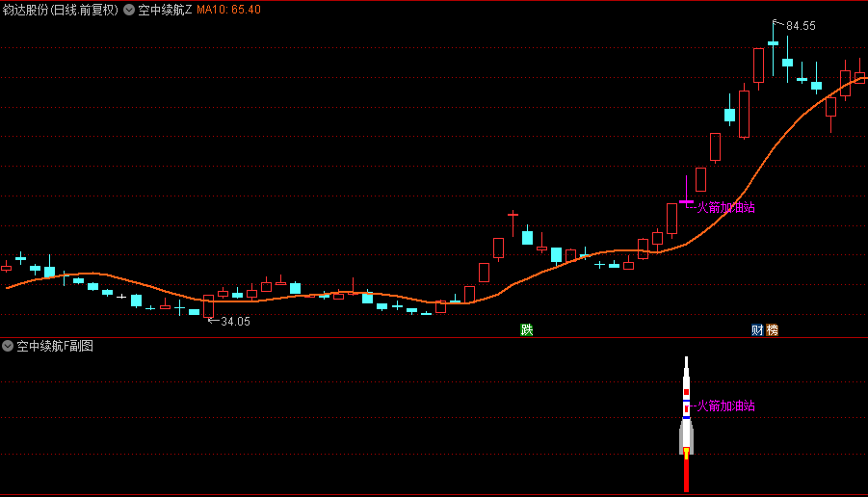Click the candlestick at the 84.55 high
This screenshot has width=868, height=497.
point(774,48)
